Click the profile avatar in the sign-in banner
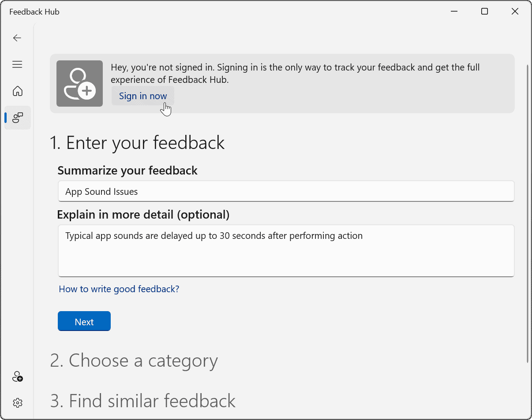Screen dimensions: 532x420 (79, 84)
